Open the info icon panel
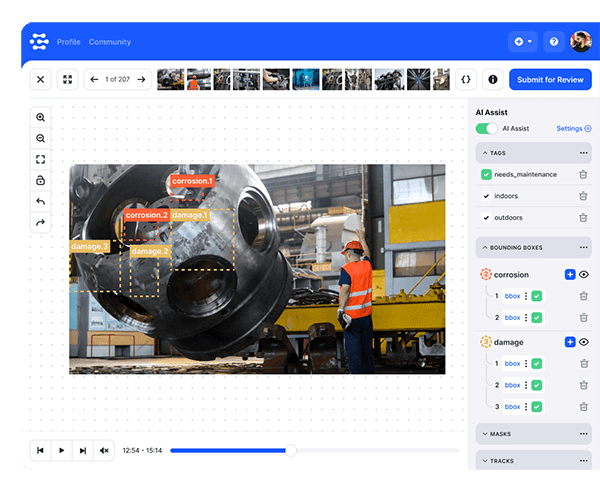This screenshot has height=490, width=600. [x=492, y=79]
